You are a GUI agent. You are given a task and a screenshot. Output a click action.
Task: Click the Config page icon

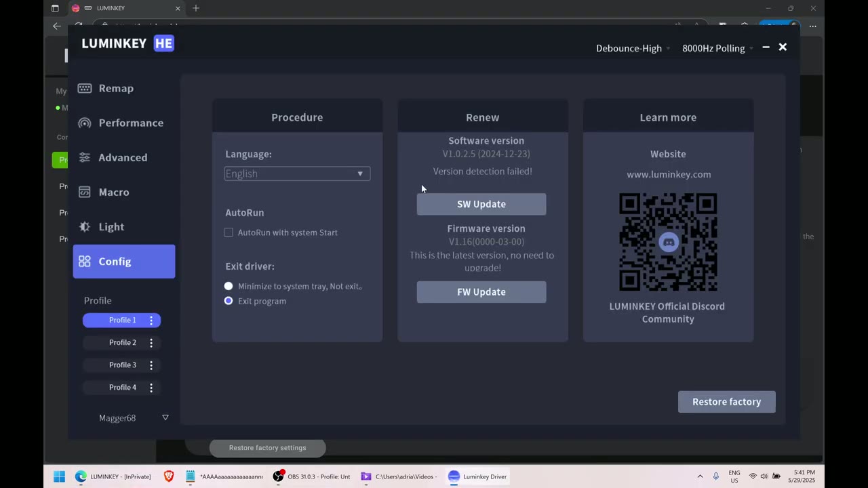point(84,261)
